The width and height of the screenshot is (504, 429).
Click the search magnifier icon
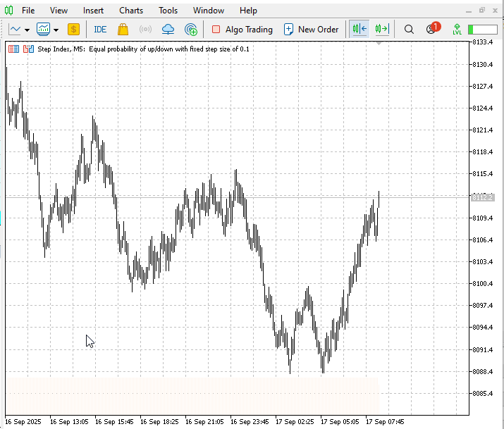(409, 30)
